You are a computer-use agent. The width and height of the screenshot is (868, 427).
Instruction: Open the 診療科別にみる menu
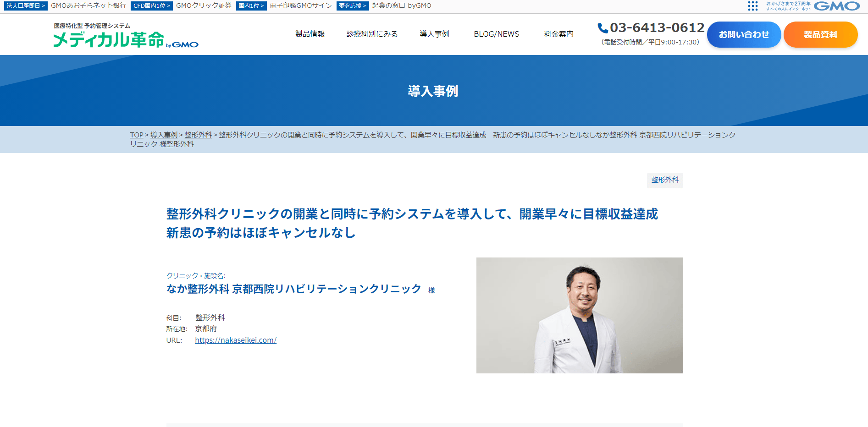click(372, 34)
